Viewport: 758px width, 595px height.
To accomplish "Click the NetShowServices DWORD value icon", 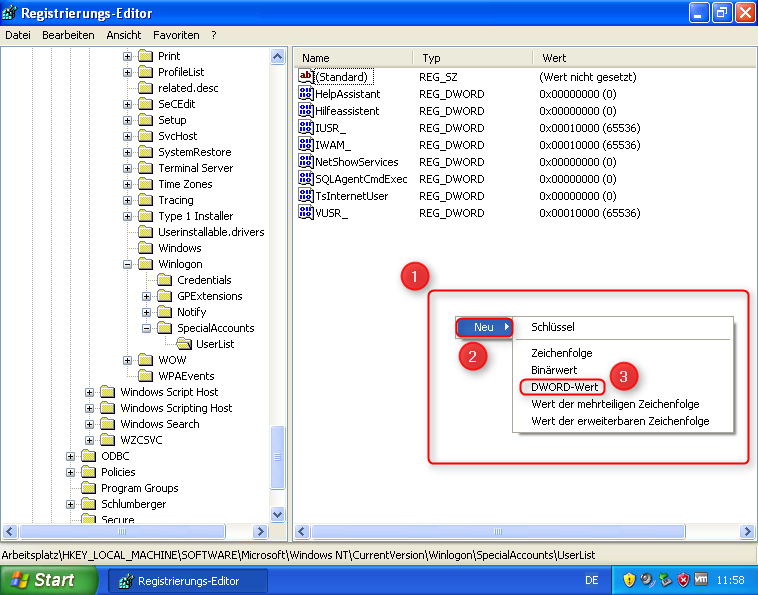I will [306, 161].
